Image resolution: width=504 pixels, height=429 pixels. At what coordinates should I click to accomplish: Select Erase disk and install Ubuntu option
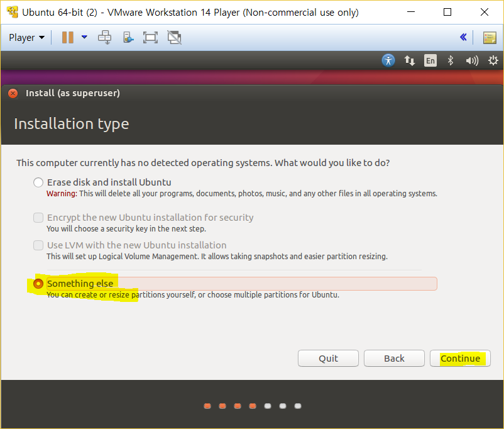pyautogui.click(x=39, y=182)
